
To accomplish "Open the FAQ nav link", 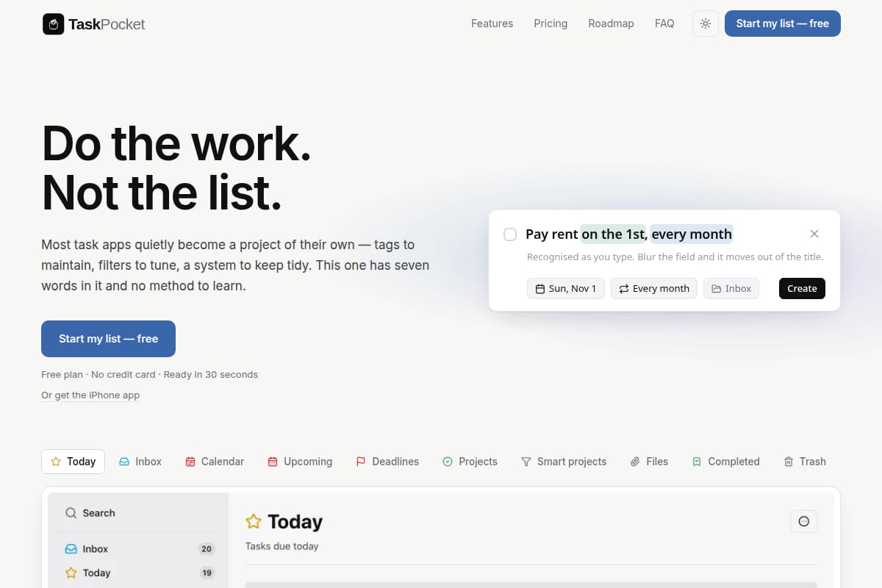I will [664, 24].
